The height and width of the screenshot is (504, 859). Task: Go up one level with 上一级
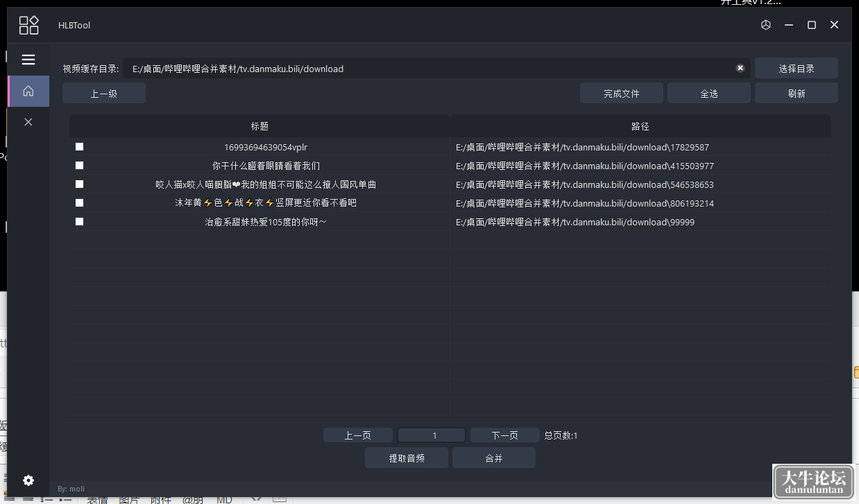point(104,94)
